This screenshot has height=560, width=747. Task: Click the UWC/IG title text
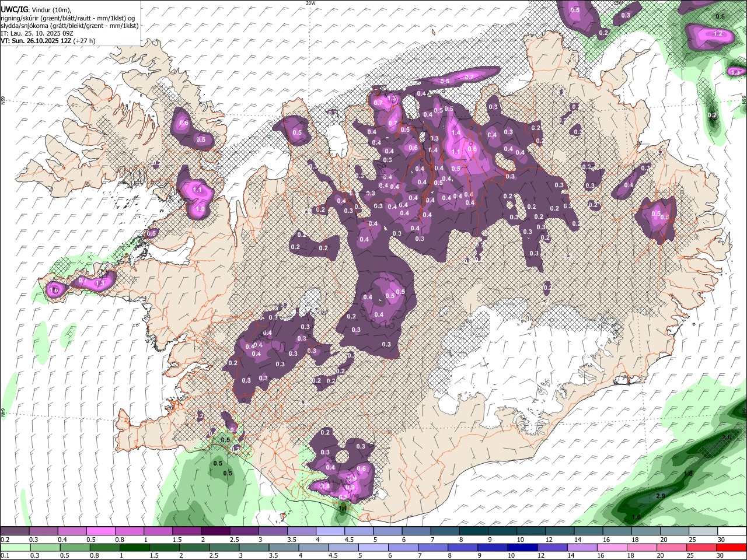13,10
